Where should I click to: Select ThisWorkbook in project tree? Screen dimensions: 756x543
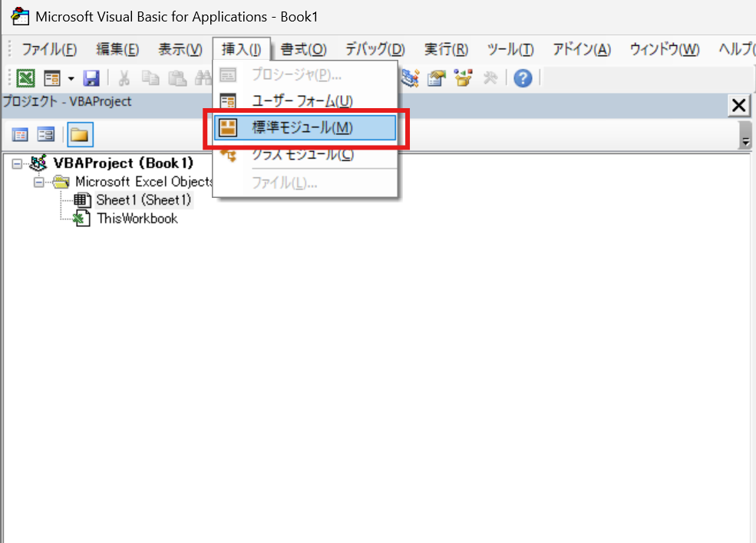point(137,219)
